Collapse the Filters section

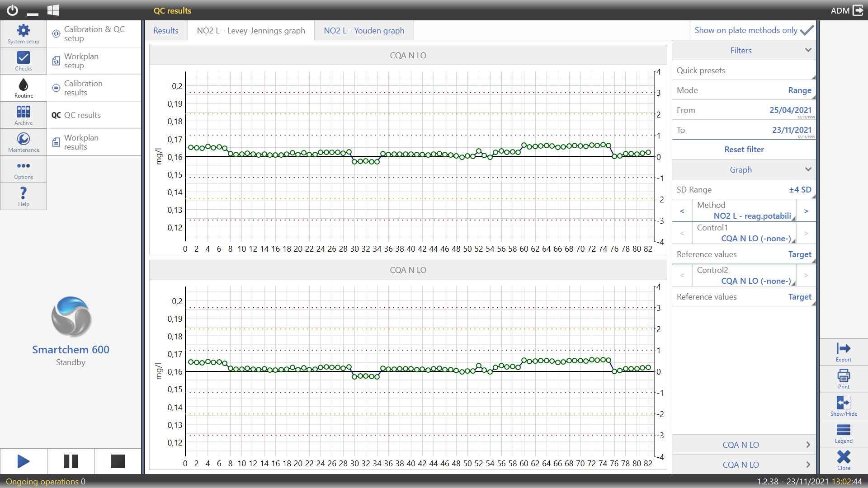click(x=808, y=50)
